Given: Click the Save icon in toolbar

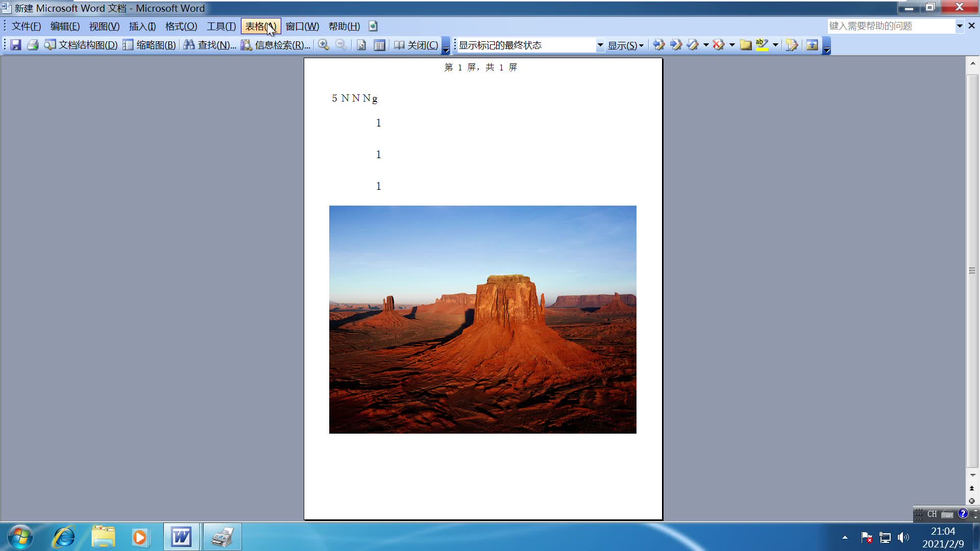Looking at the screenshot, I should tap(16, 45).
